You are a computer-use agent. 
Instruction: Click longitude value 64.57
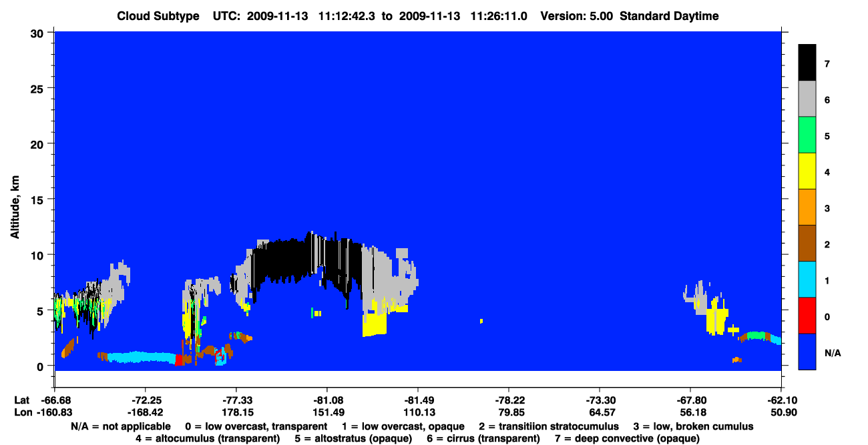[600, 413]
